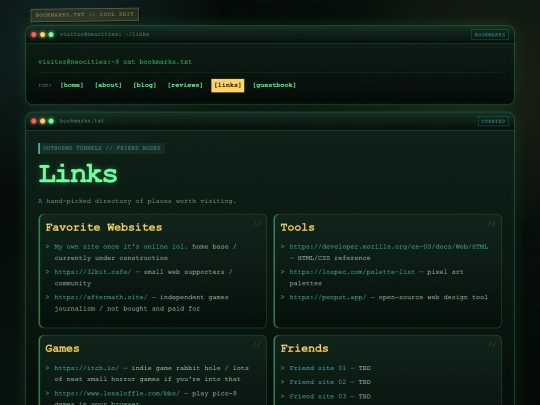Visit the itch.io link
The width and height of the screenshot is (540, 405).
[87, 368]
